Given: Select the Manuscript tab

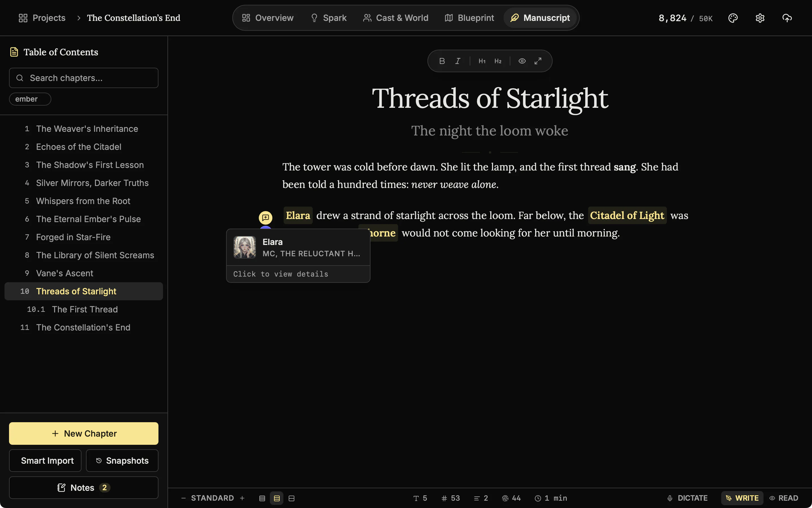Looking at the screenshot, I should pos(540,18).
